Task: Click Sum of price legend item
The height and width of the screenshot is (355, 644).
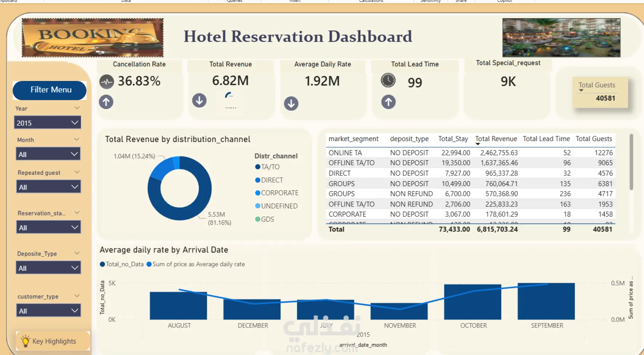Action: (x=196, y=264)
